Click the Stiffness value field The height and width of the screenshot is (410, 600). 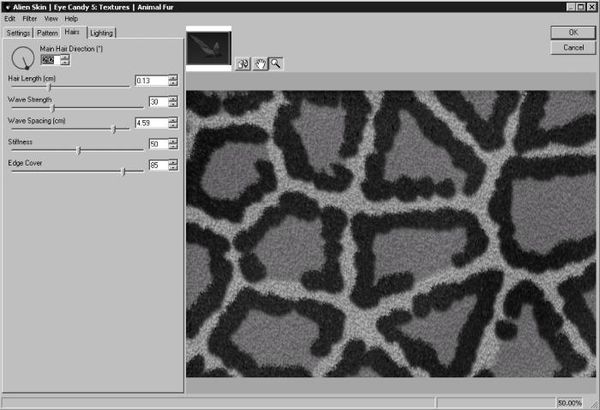157,144
